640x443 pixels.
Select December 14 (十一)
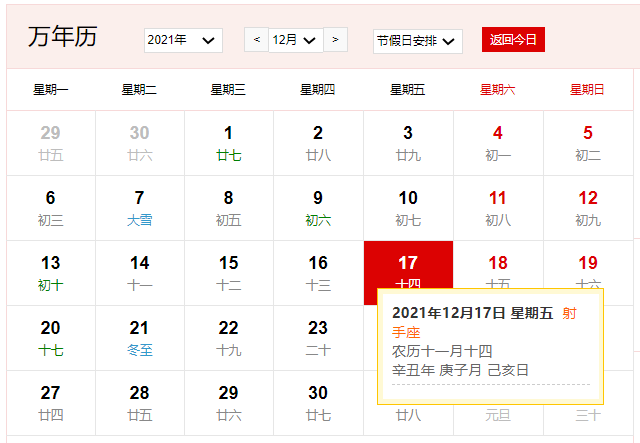point(140,273)
